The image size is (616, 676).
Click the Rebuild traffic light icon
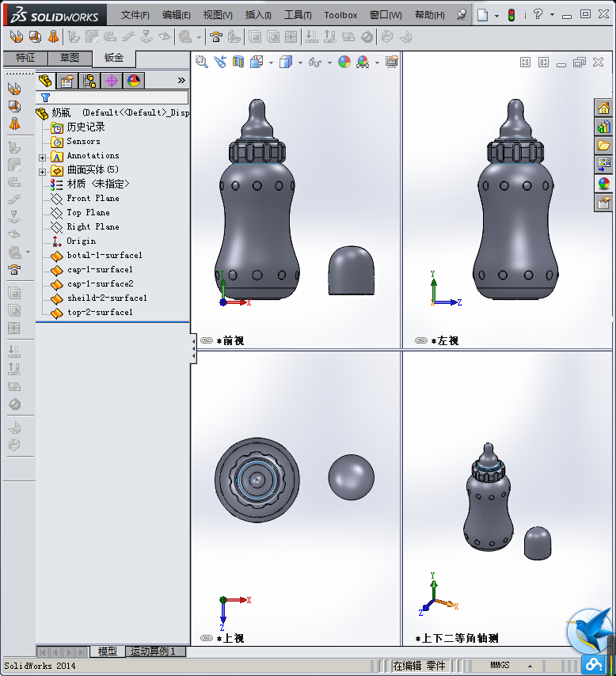pos(511,15)
